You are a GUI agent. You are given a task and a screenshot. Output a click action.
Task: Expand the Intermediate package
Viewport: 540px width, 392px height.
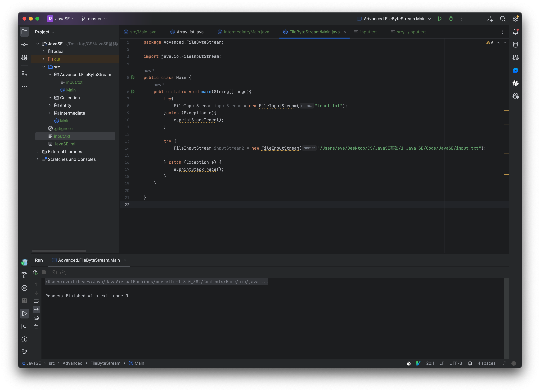point(50,113)
